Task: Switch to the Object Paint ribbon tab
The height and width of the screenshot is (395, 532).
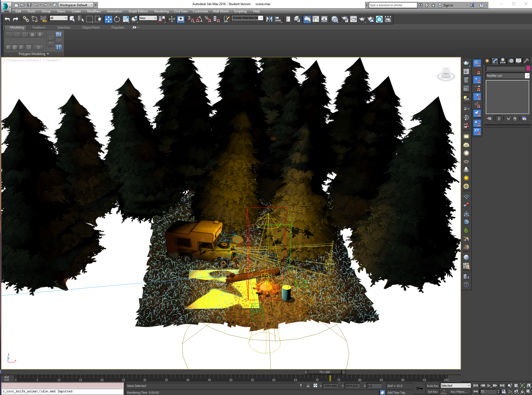Action: pyautogui.click(x=91, y=27)
